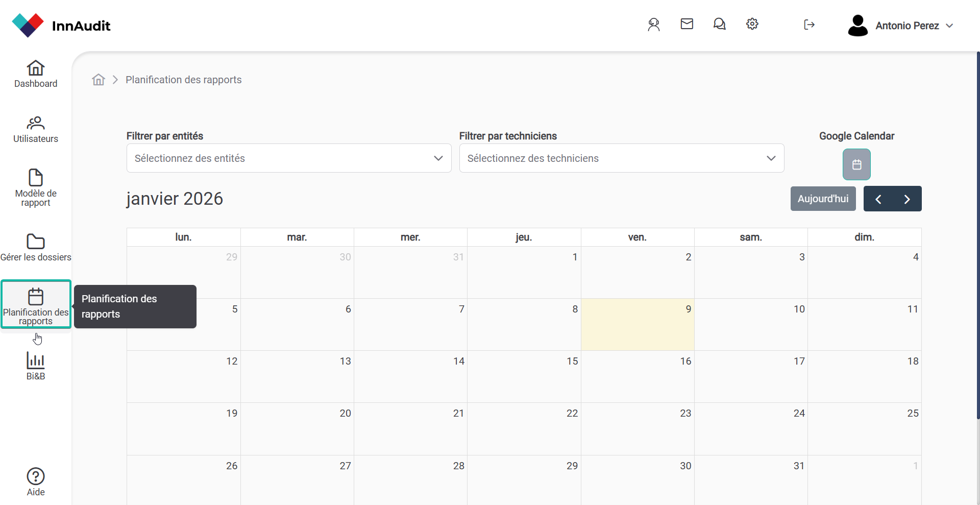This screenshot has width=980, height=505.
Task: Click the Aujourd'hui button
Action: coord(823,199)
